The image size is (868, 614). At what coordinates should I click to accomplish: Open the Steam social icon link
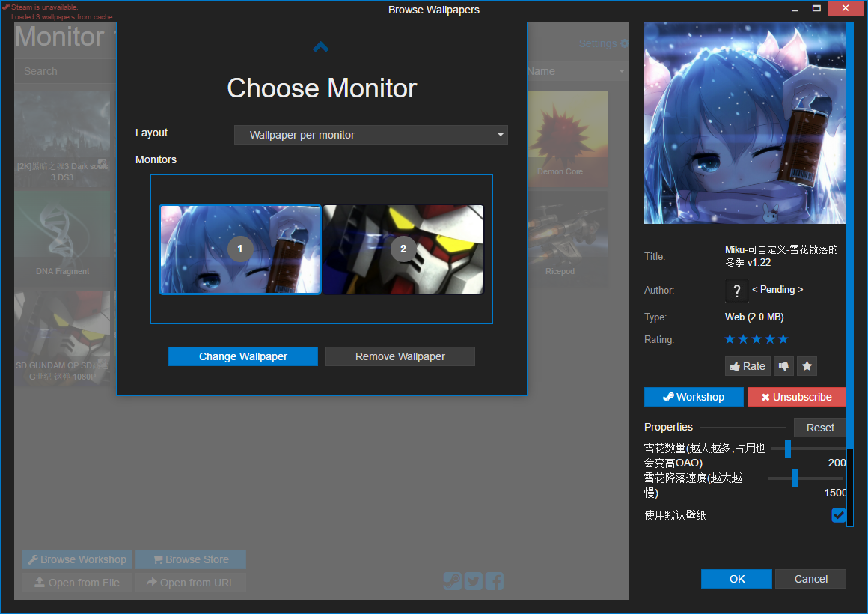pyautogui.click(x=452, y=581)
